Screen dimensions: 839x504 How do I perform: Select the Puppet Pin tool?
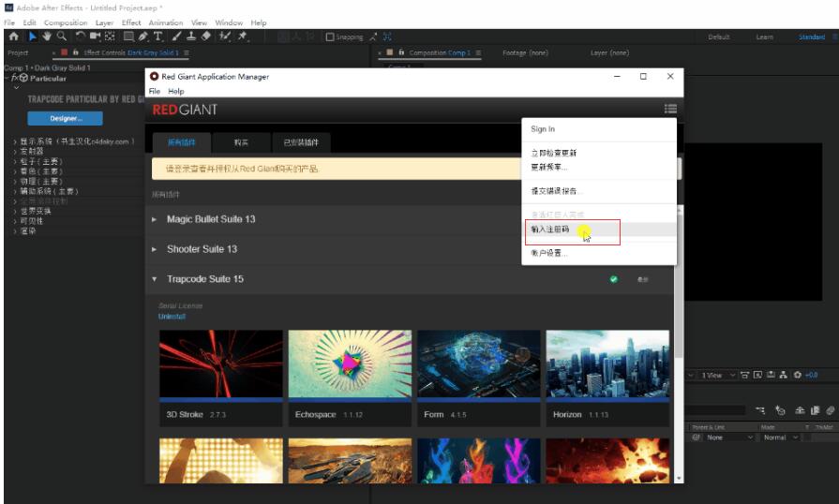click(x=243, y=37)
